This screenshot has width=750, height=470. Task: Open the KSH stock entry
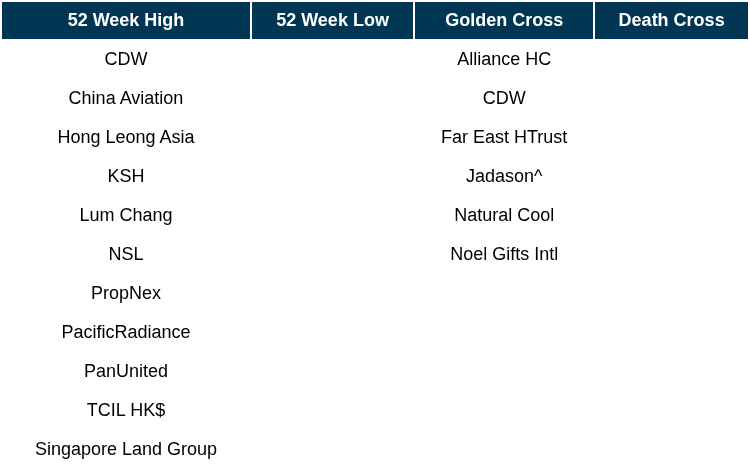(126, 176)
